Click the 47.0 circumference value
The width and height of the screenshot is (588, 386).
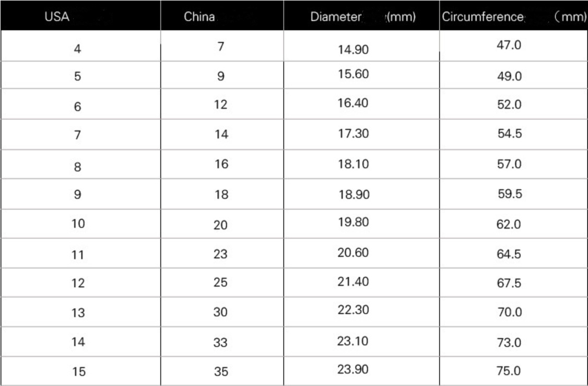click(509, 46)
